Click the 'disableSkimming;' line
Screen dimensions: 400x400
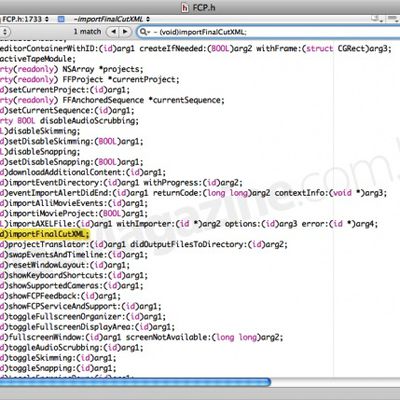coord(40,131)
